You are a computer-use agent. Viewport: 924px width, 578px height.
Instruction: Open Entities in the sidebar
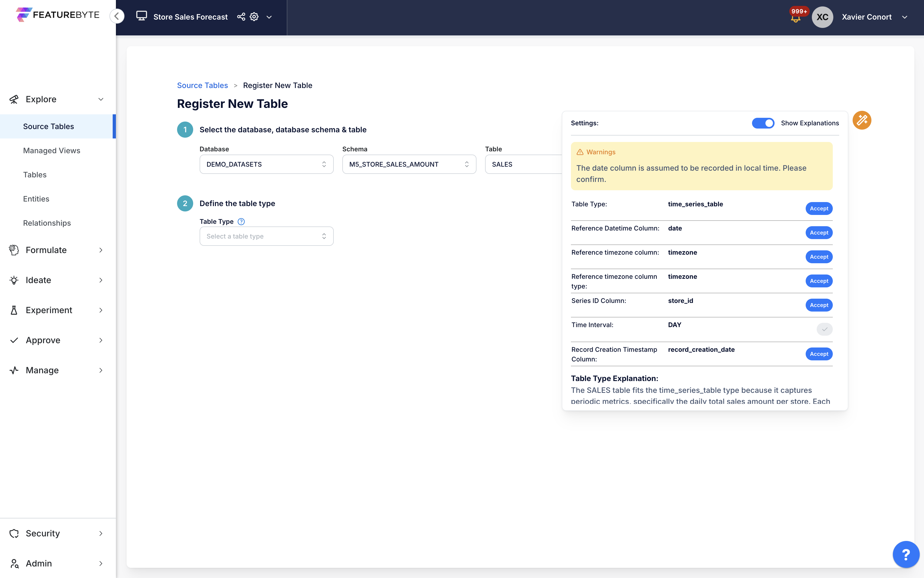[x=36, y=199]
